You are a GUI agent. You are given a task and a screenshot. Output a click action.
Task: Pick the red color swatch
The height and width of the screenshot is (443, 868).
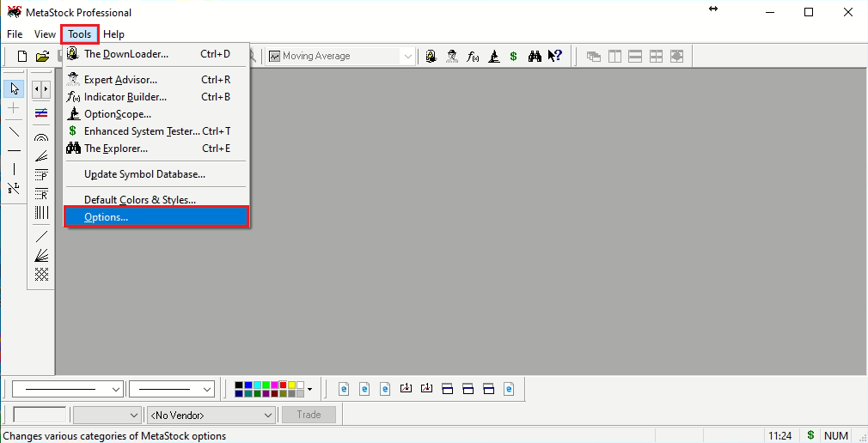283,385
